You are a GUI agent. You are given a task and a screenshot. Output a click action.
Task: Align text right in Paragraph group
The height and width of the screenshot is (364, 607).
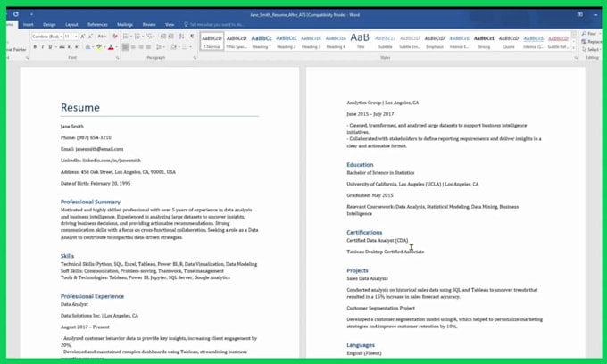coord(141,47)
